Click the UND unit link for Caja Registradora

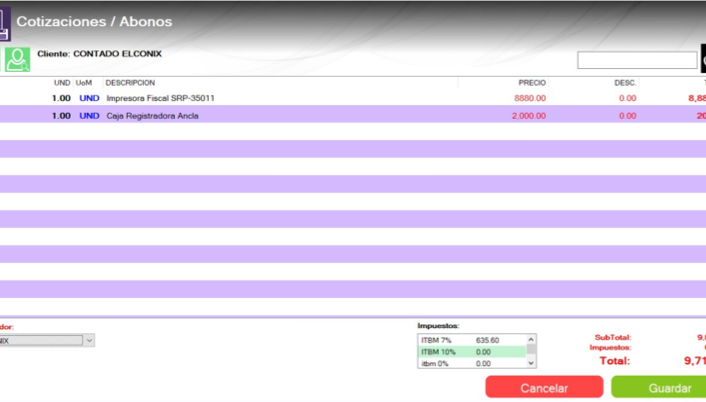click(x=89, y=116)
